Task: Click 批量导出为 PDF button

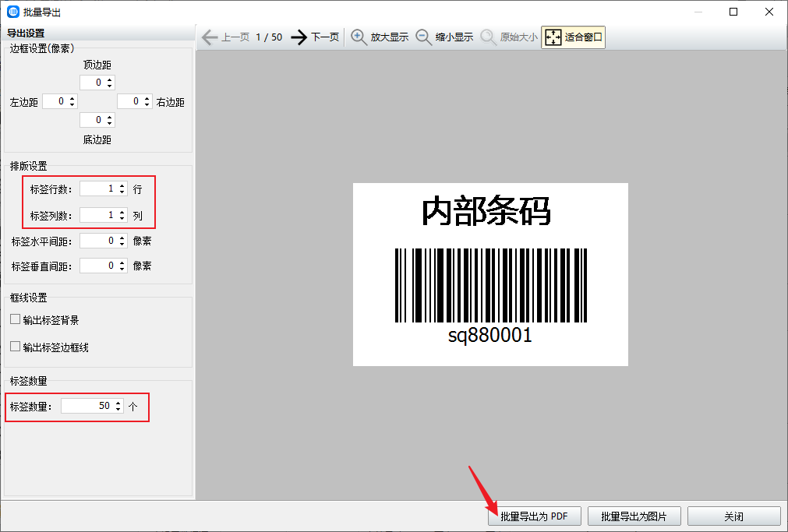Action: (534, 516)
